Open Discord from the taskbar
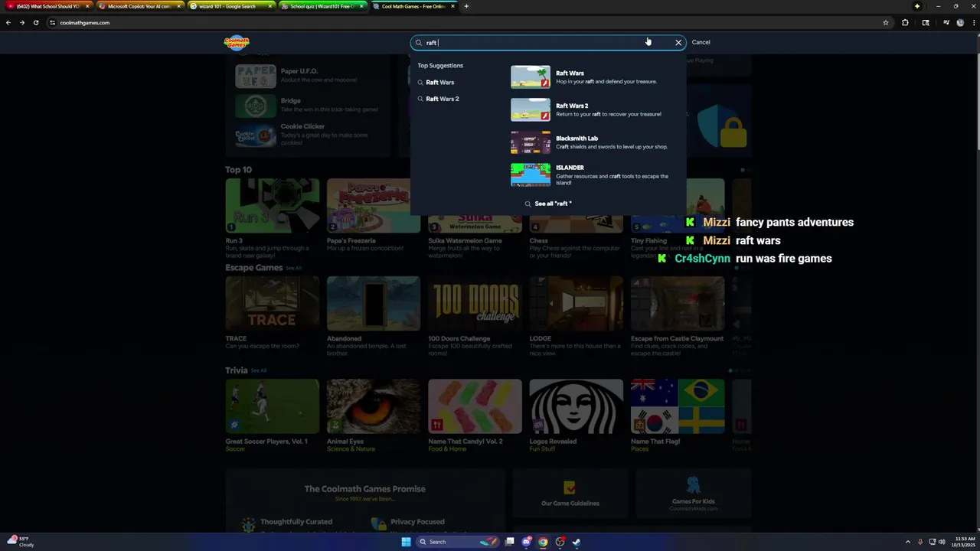The height and width of the screenshot is (551, 980). [527, 542]
